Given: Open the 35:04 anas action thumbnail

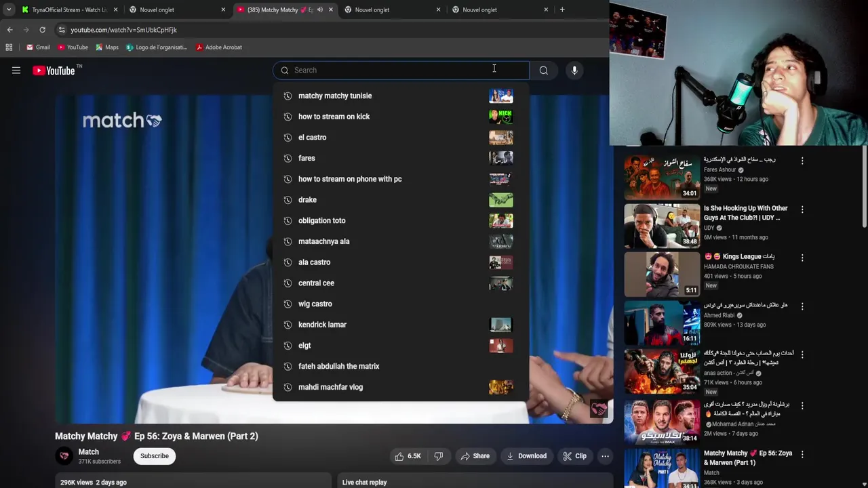Looking at the screenshot, I should [662, 371].
